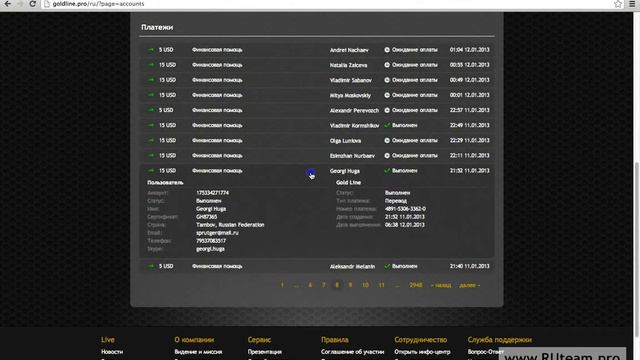The height and width of the screenshot is (360, 640).
Task: Click the green arrow in Vladimir Kormshikov's row
Action: (x=151, y=125)
